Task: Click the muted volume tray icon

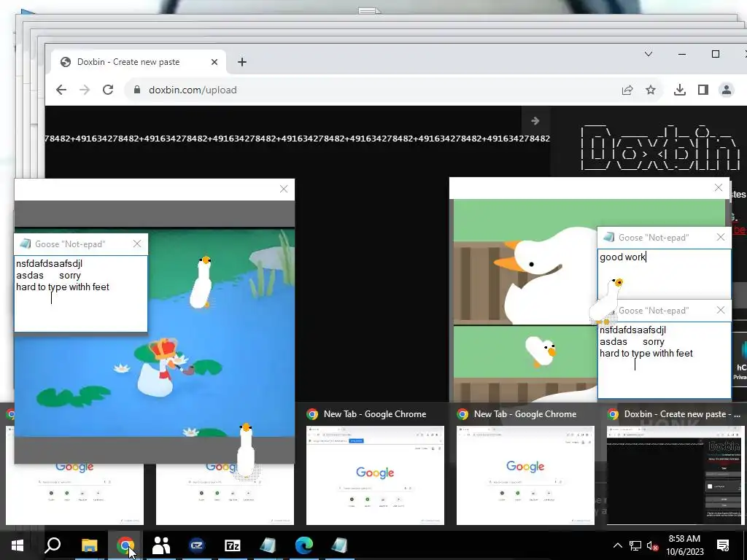Action: coord(653,546)
